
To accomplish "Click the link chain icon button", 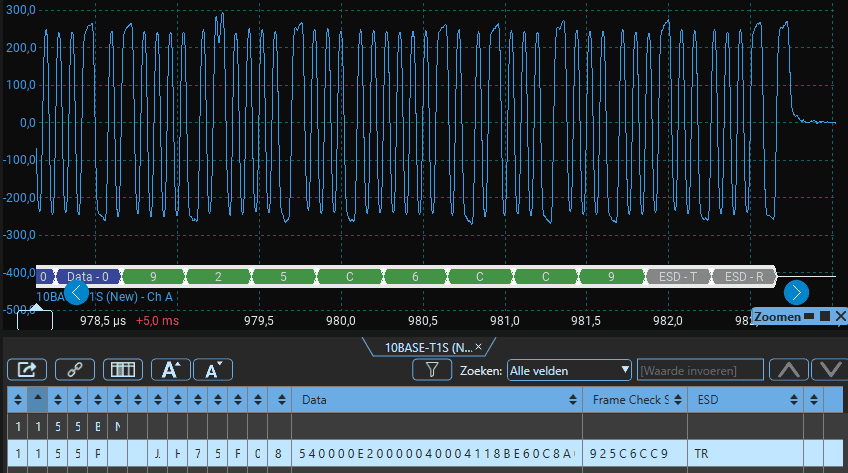I will [x=75, y=369].
